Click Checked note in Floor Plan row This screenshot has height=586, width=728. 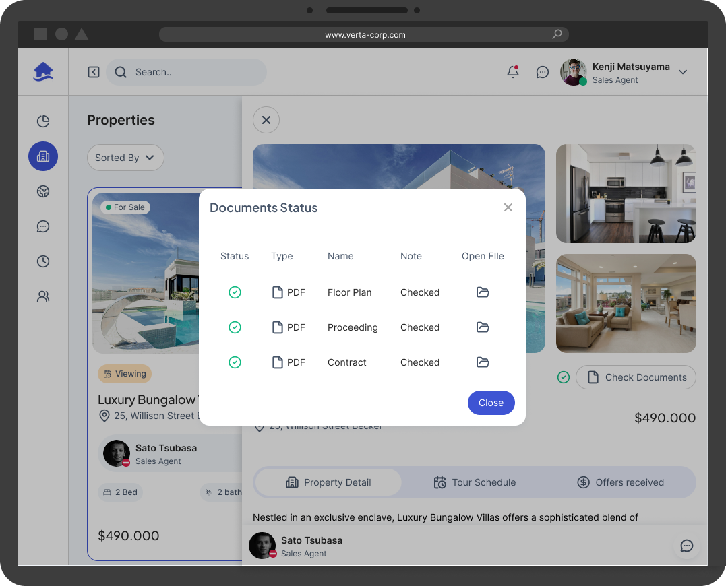[420, 292]
